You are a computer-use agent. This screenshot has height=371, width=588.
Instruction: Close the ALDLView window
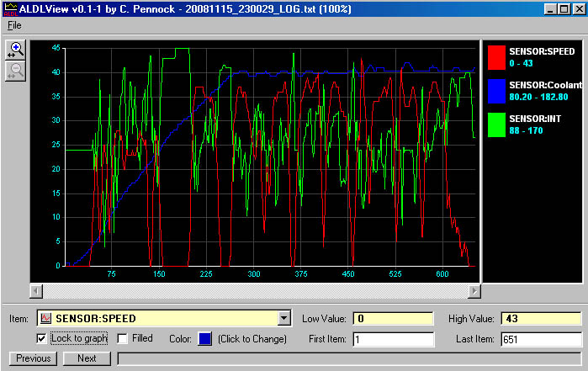point(579,9)
